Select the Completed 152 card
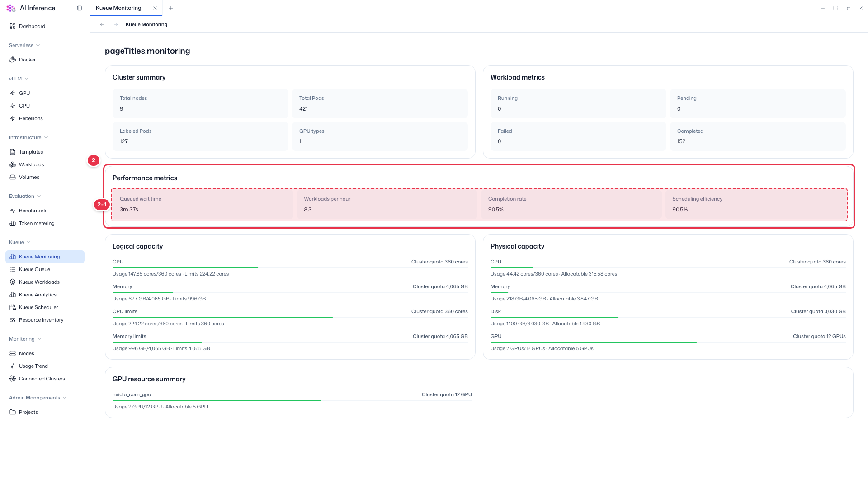The image size is (868, 488). [758, 136]
